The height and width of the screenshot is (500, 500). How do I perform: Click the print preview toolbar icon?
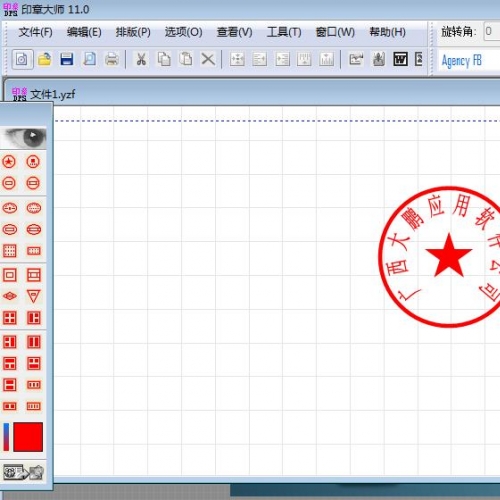coord(89,60)
